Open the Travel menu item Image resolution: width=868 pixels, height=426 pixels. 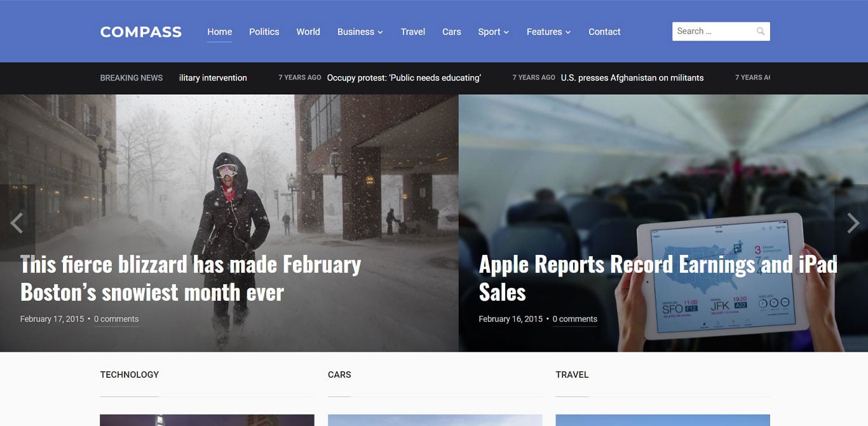[413, 32]
